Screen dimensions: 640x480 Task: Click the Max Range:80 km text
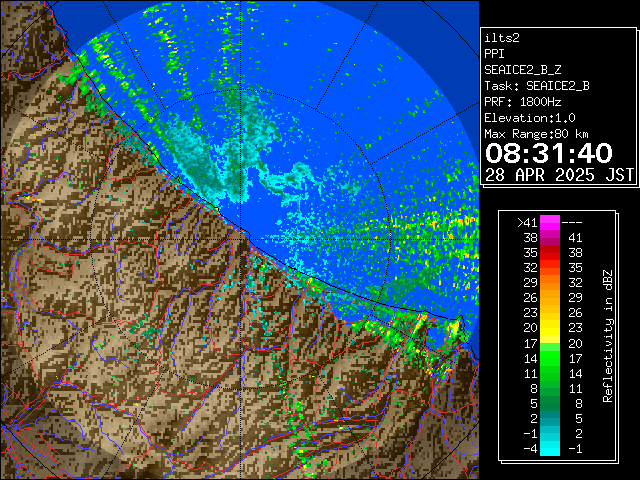537,134
